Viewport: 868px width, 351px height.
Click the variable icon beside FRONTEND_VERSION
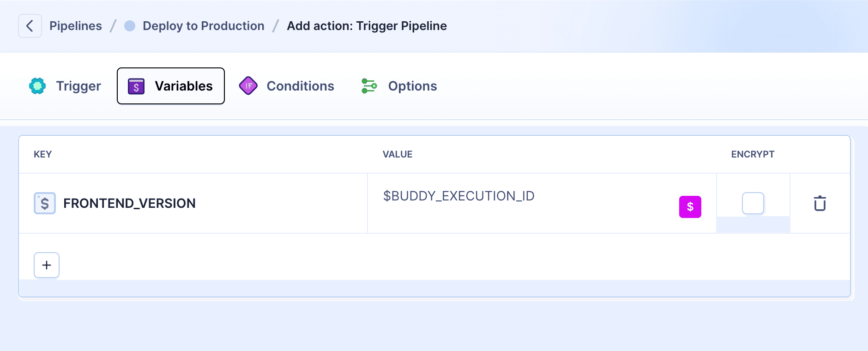[x=45, y=203]
